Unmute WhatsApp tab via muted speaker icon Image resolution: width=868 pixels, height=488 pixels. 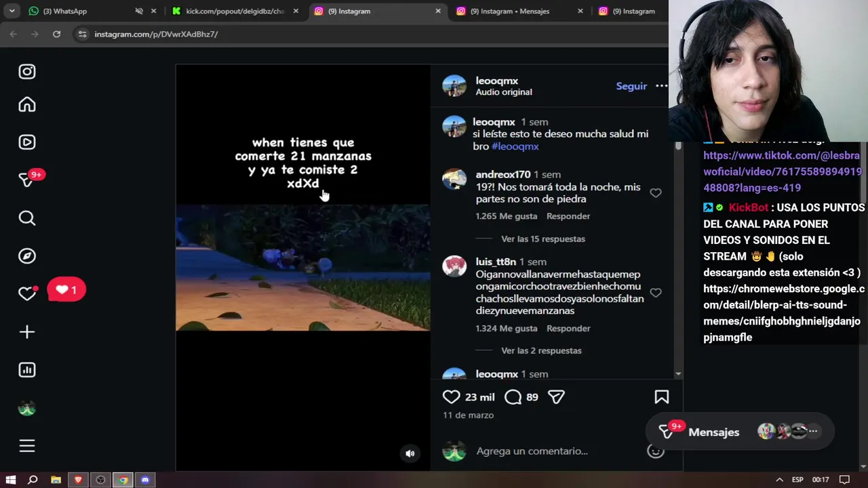139,11
